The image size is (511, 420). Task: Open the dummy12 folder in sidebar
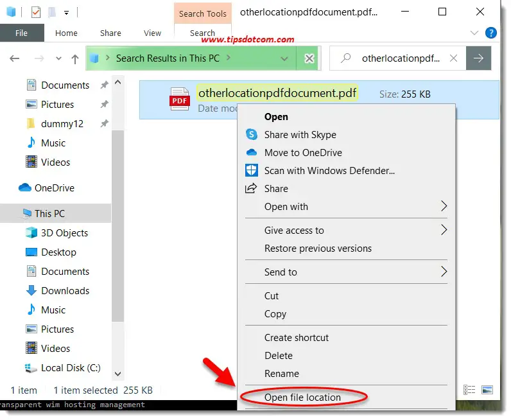pos(62,123)
